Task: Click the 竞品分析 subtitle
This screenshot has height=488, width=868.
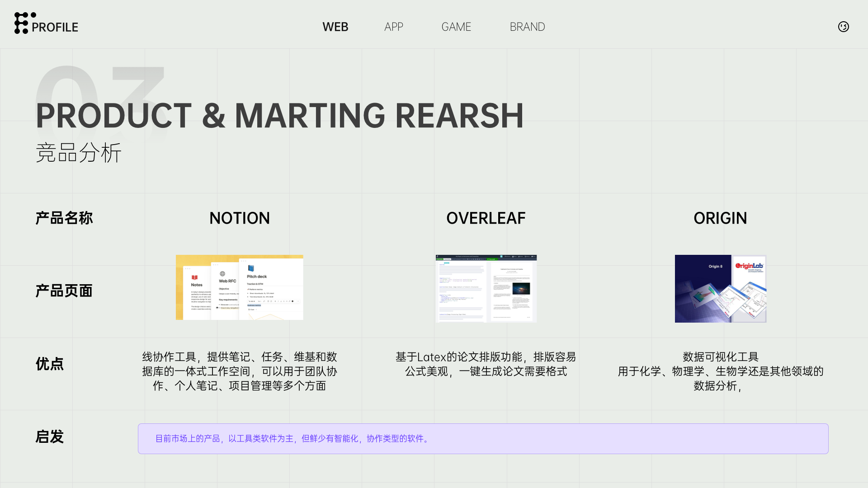Action: [x=79, y=153]
